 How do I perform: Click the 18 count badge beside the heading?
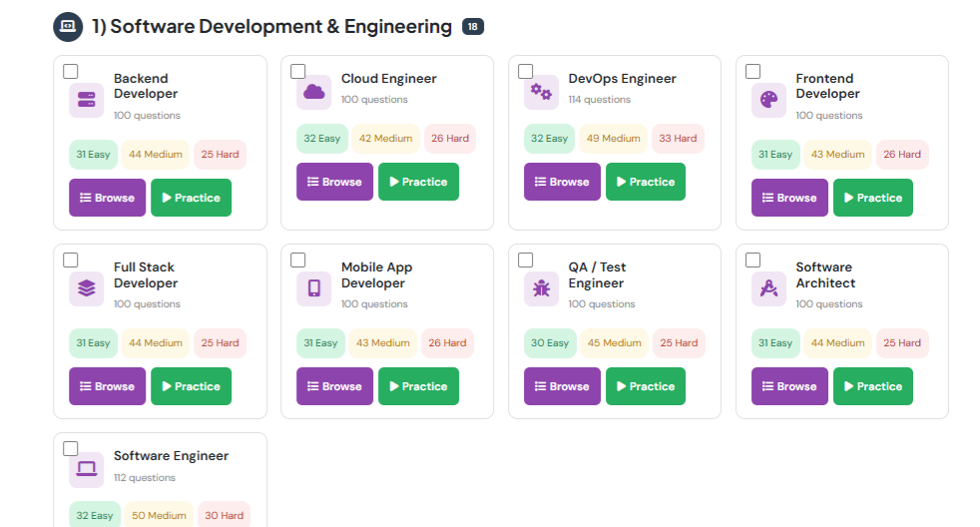click(472, 27)
